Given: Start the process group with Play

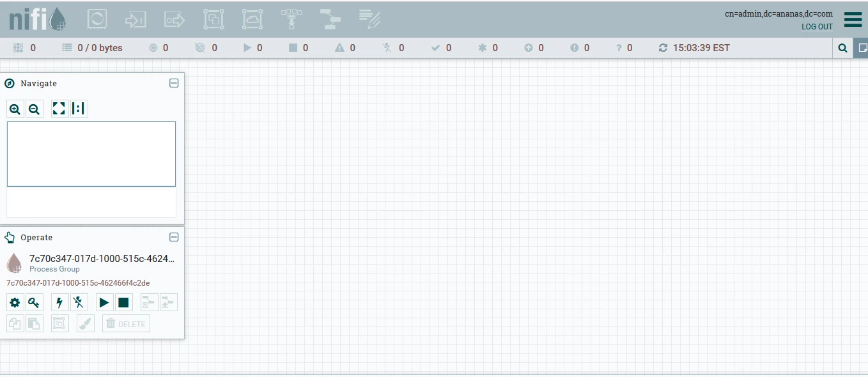Looking at the screenshot, I should click(x=104, y=302).
